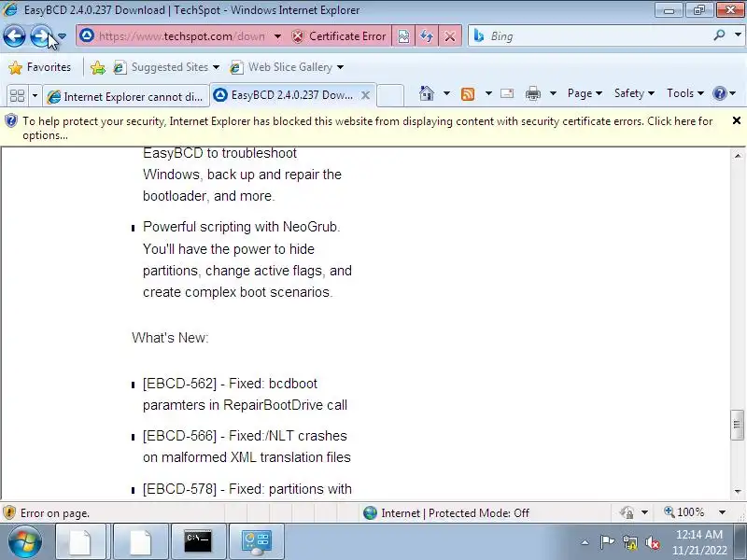Open the Certificate Error security report
Image resolution: width=747 pixels, height=560 pixels.
tap(339, 36)
